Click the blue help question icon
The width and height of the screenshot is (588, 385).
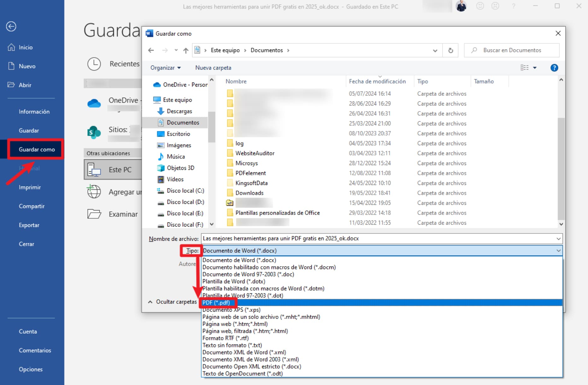click(x=554, y=68)
